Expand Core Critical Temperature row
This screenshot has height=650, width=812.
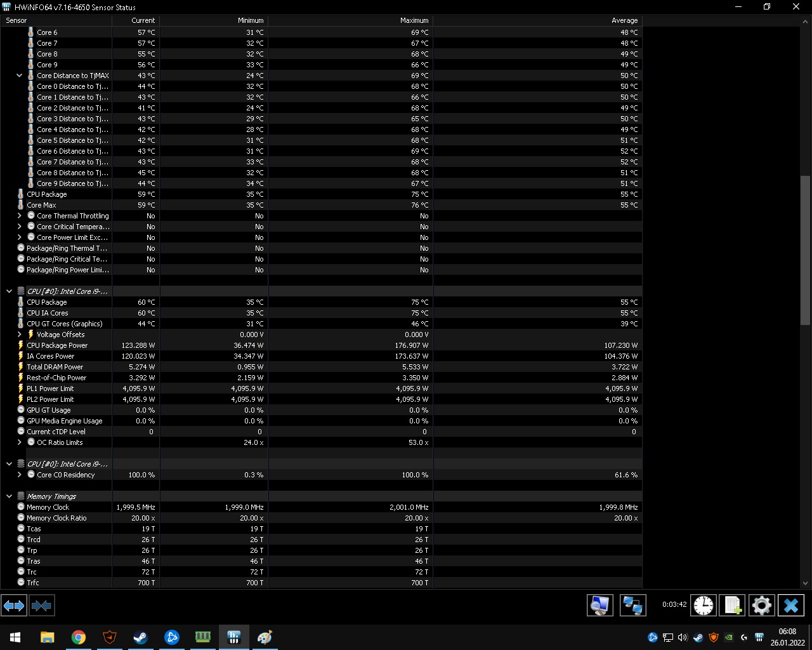point(19,227)
